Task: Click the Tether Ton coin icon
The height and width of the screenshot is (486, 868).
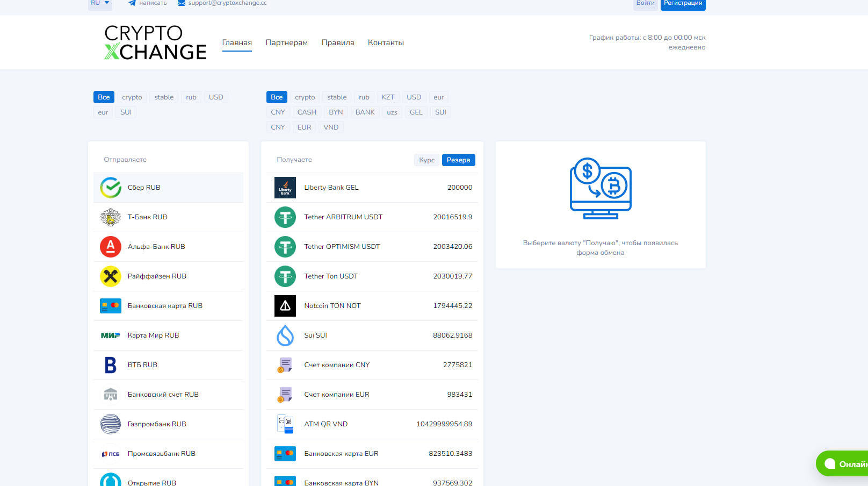Action: (285, 276)
